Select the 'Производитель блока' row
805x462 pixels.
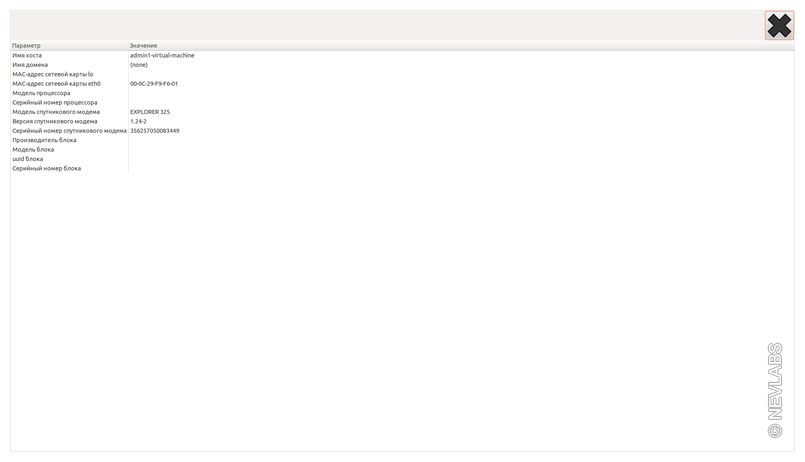[44, 140]
